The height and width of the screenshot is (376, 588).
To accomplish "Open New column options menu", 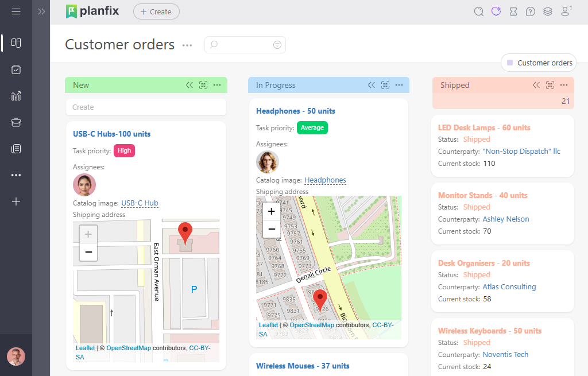I will tap(217, 85).
